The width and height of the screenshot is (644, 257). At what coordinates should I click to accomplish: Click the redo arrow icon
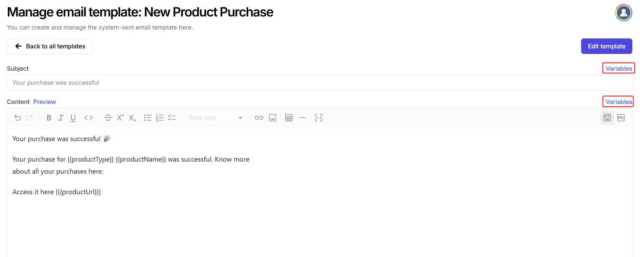pos(30,118)
